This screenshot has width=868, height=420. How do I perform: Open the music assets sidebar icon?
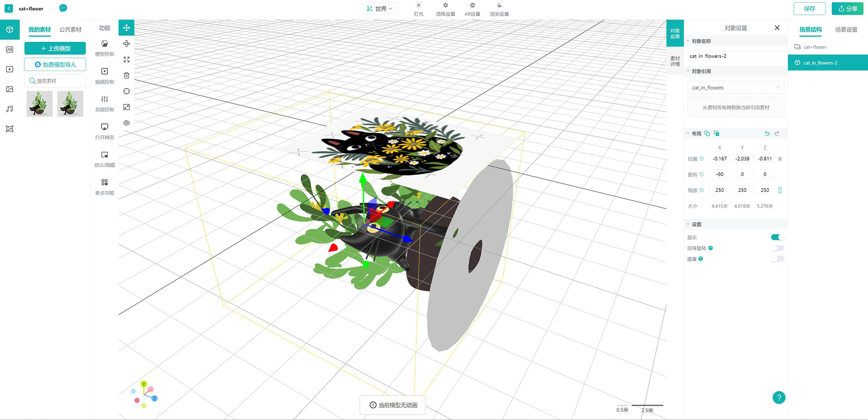(9, 109)
